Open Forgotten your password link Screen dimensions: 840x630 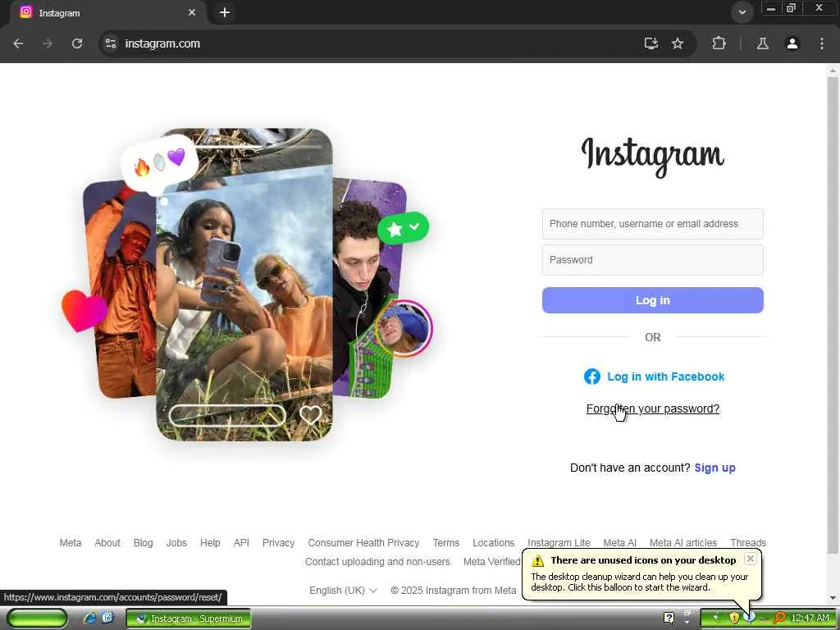tap(652, 409)
